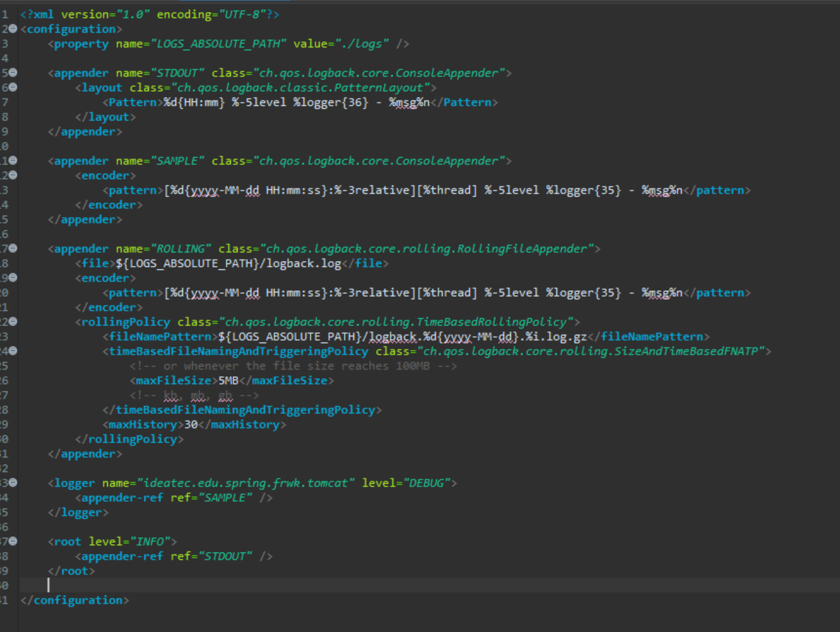This screenshot has height=632, width=840.
Task: Click the closing "</rollingPolicy>" tag
Action: (x=129, y=439)
